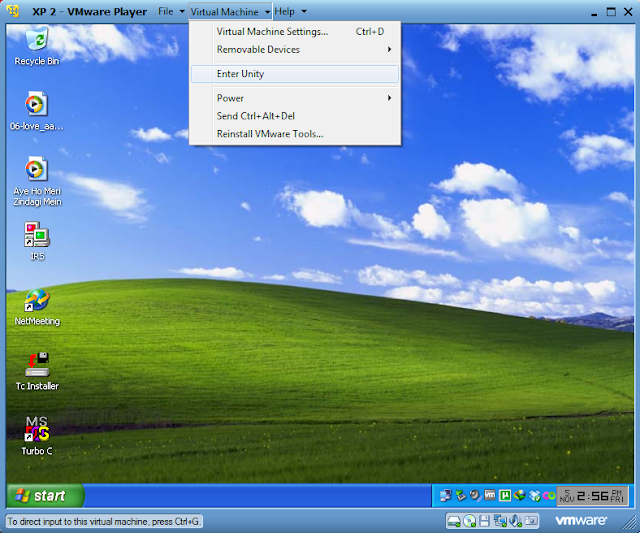
Task: Click the VMware Player title bar logo icon
Action: tap(13, 11)
